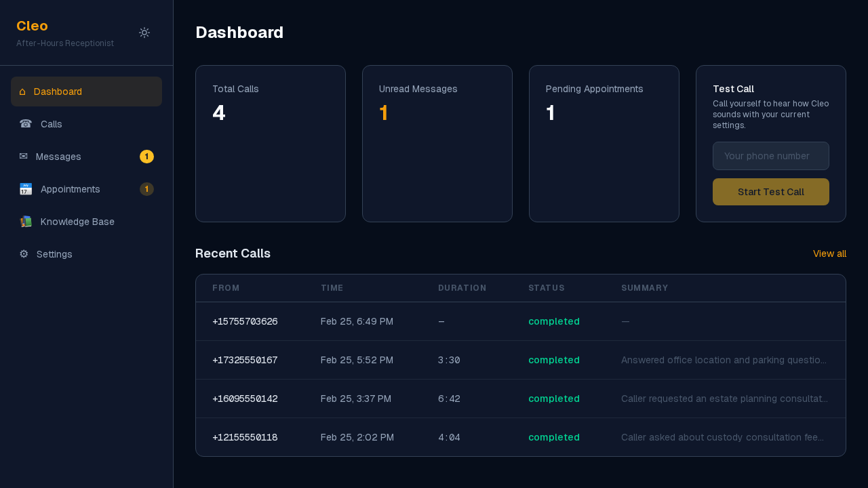Click the calendar icon beside Appointments
The image size is (868, 488).
(25, 188)
